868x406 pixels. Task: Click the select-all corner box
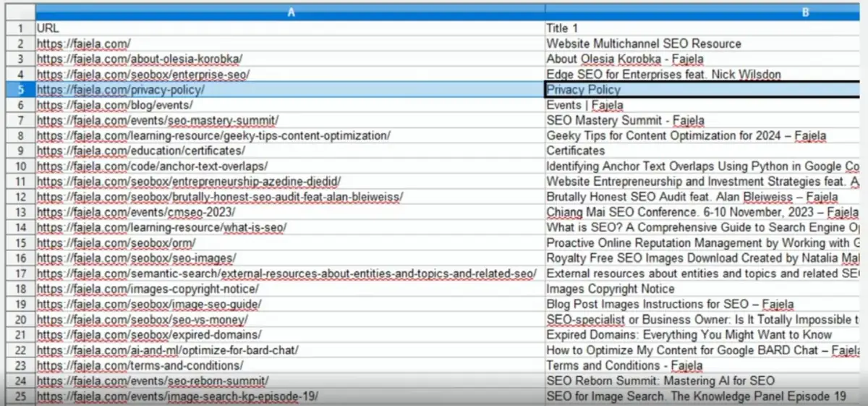pyautogui.click(x=17, y=12)
